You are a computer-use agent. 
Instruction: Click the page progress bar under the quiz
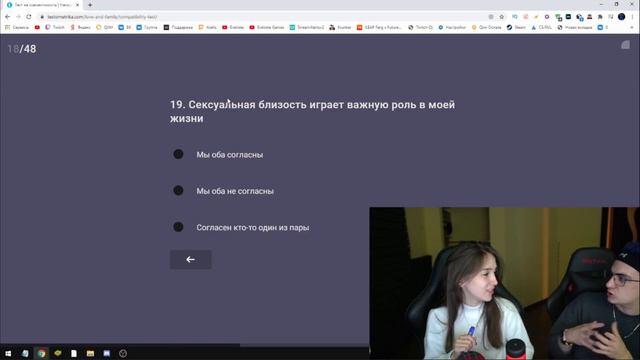pos(184,345)
